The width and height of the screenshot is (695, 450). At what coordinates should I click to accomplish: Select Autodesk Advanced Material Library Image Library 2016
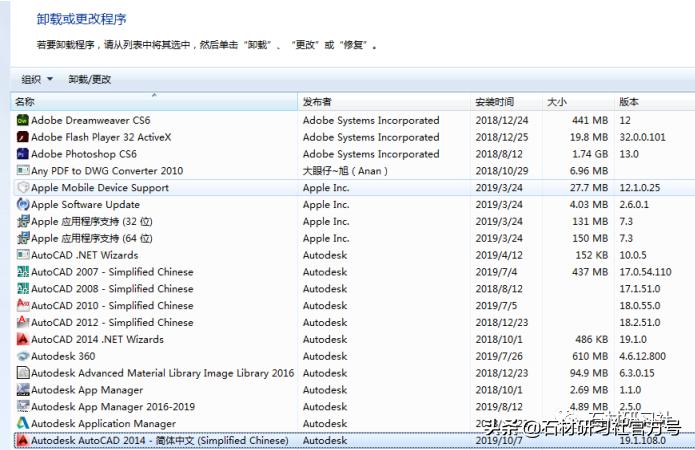pyautogui.click(x=163, y=373)
